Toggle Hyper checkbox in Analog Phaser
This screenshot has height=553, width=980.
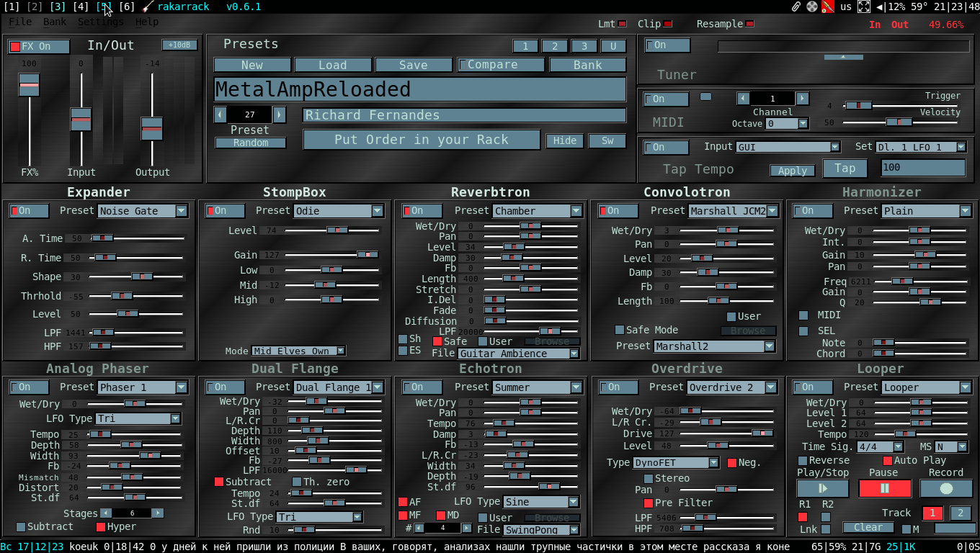point(101,527)
